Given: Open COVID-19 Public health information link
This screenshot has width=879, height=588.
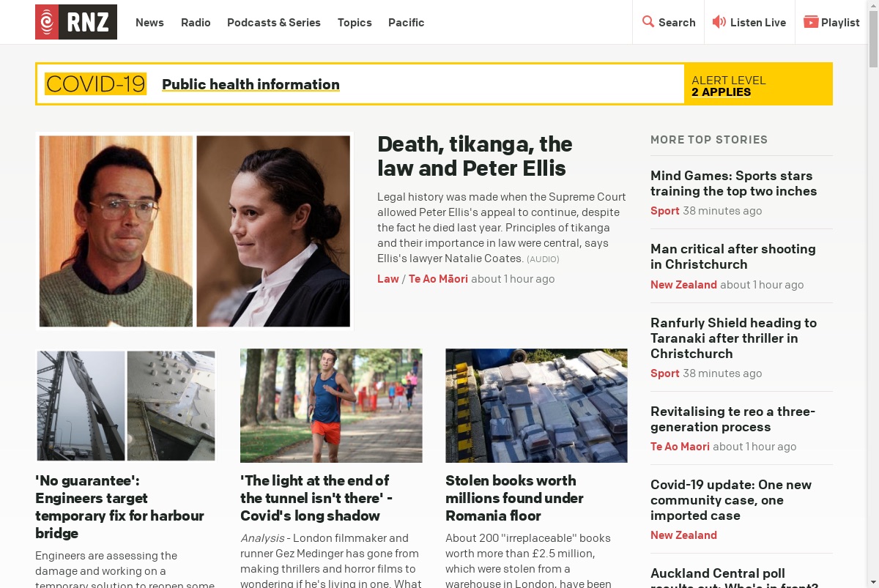Looking at the screenshot, I should pyautogui.click(x=251, y=84).
